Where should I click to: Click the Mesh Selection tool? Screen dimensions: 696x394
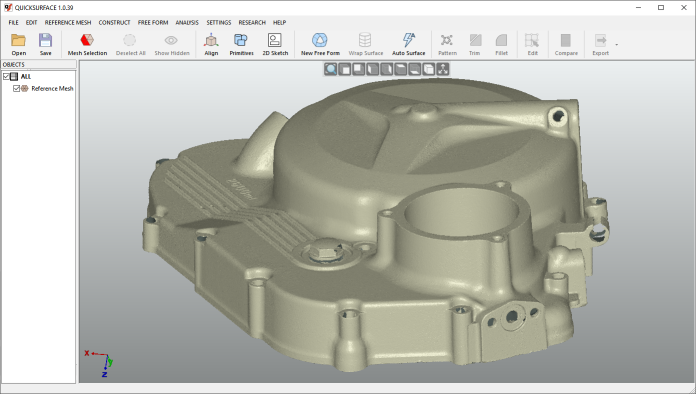(87, 45)
